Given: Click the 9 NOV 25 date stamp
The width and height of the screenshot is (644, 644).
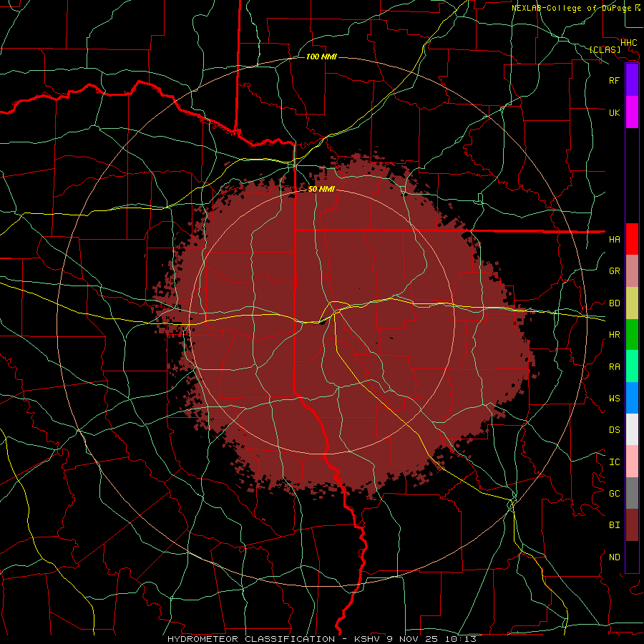Looking at the screenshot, I should point(413,639).
